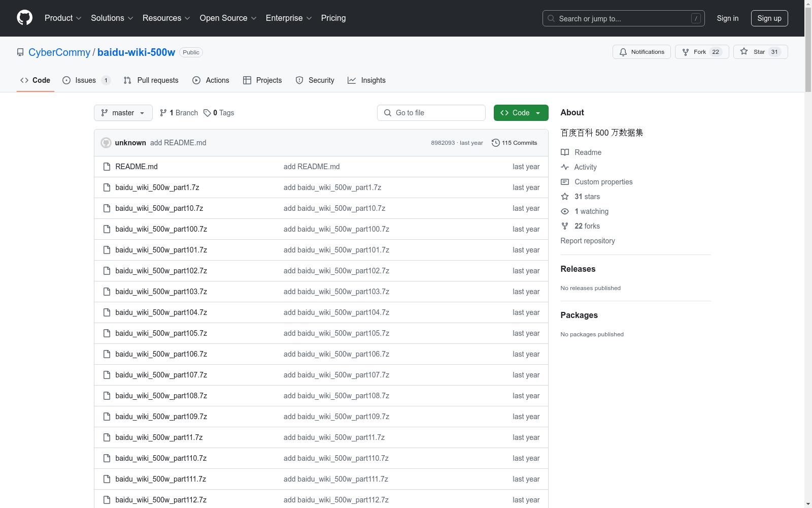Click the Report repository link
812x508 pixels.
(x=588, y=241)
